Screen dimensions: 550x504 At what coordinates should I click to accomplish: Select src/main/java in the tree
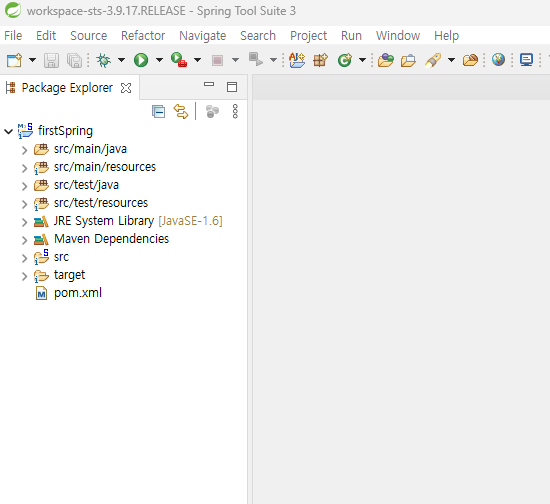[x=90, y=149]
